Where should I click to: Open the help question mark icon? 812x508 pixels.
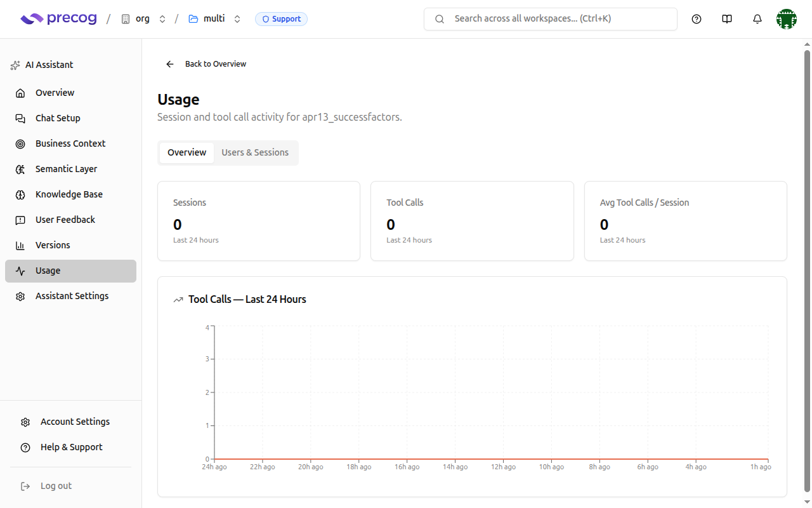click(697, 19)
